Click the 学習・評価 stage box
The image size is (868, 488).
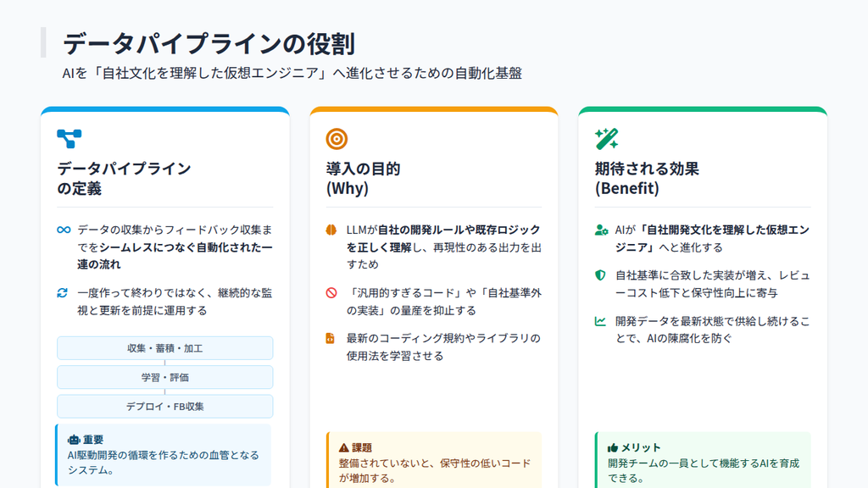pos(165,377)
